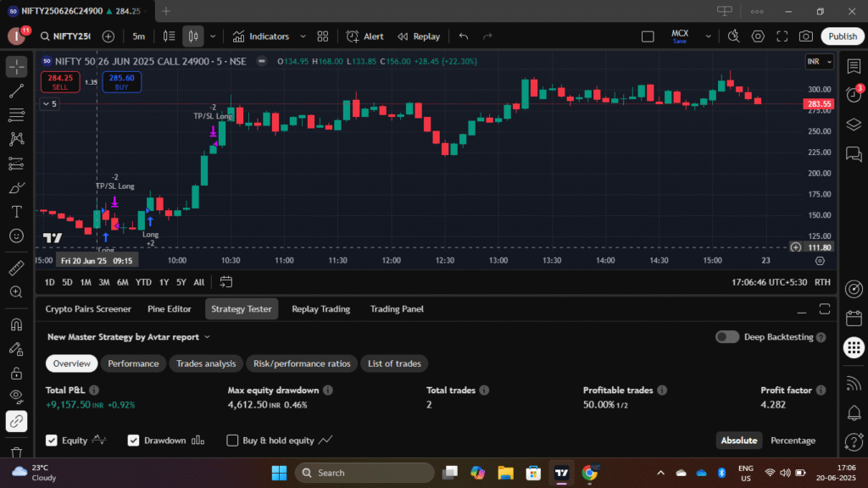Remove objects with the trash icon

pyautogui.click(x=17, y=452)
